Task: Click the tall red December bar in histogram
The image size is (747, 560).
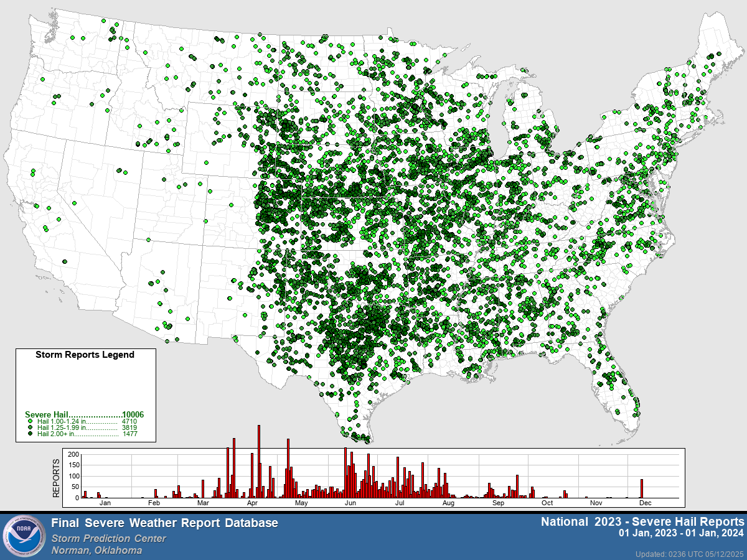Action: tap(642, 488)
